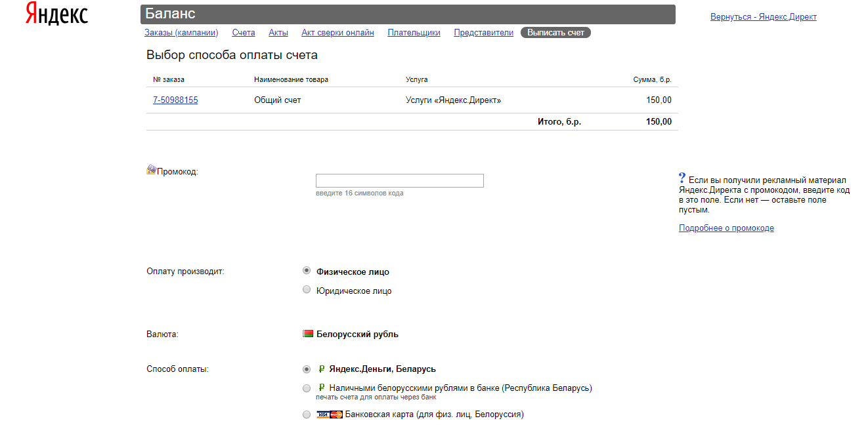868x425 pixels.
Task: Click the Visa MasterCard icon
Action: [330, 415]
